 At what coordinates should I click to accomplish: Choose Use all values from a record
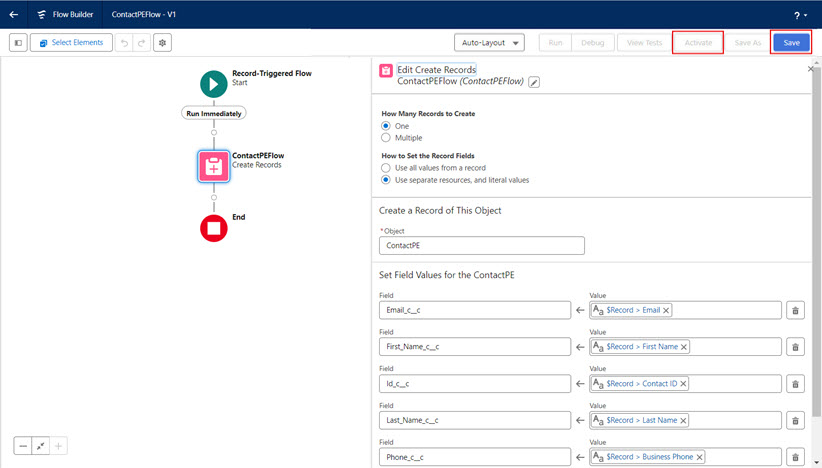tap(386, 168)
